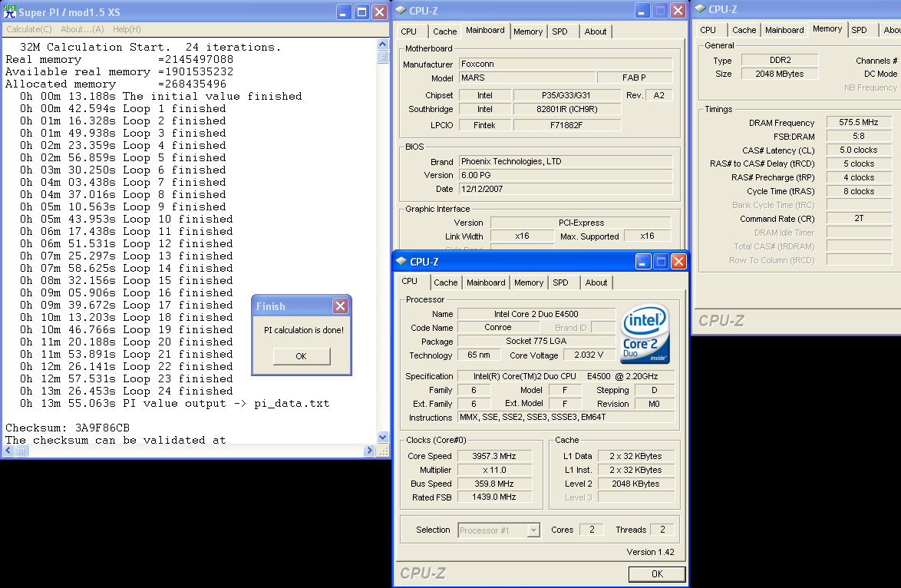Click Super PI scrollbar down arrow
Image resolution: width=901 pixels, height=588 pixels.
383,438
